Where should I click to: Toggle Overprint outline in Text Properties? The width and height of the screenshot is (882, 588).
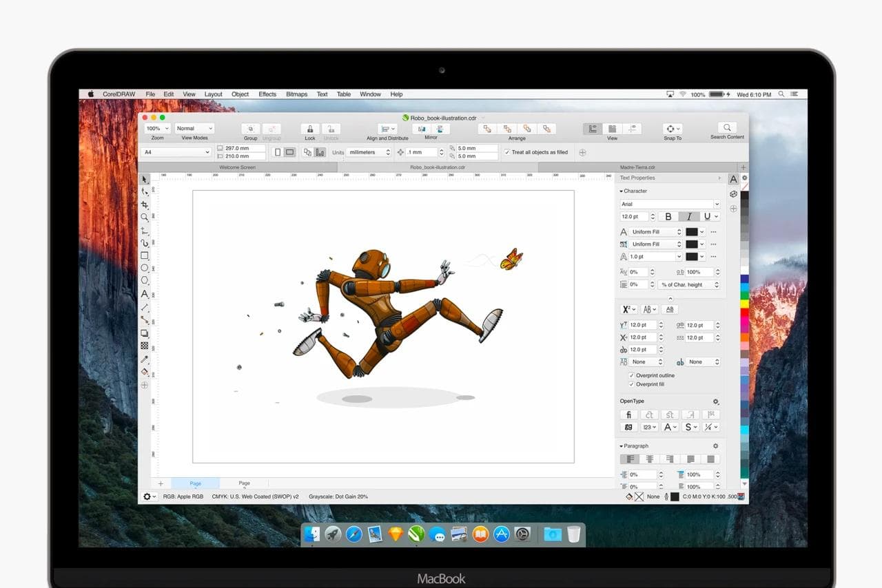click(632, 375)
